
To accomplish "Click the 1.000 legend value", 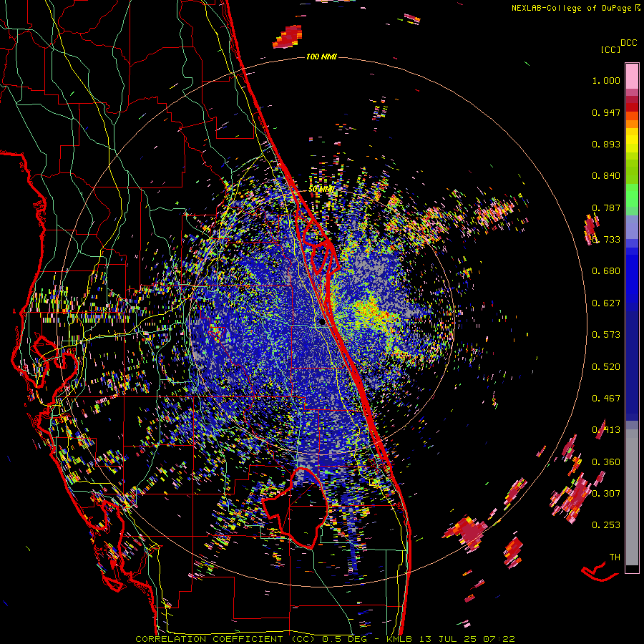I will (x=606, y=80).
